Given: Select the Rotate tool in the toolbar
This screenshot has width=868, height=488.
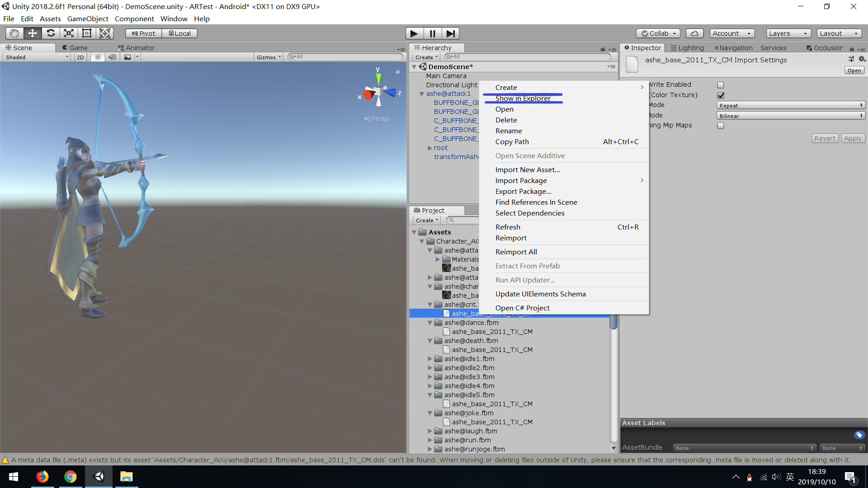Looking at the screenshot, I should click(50, 33).
